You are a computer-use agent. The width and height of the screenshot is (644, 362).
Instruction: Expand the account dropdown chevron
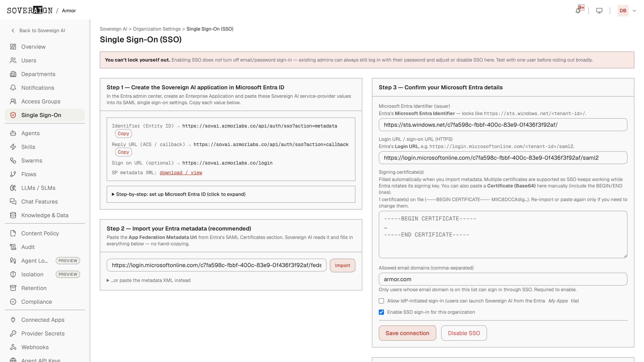[634, 10]
